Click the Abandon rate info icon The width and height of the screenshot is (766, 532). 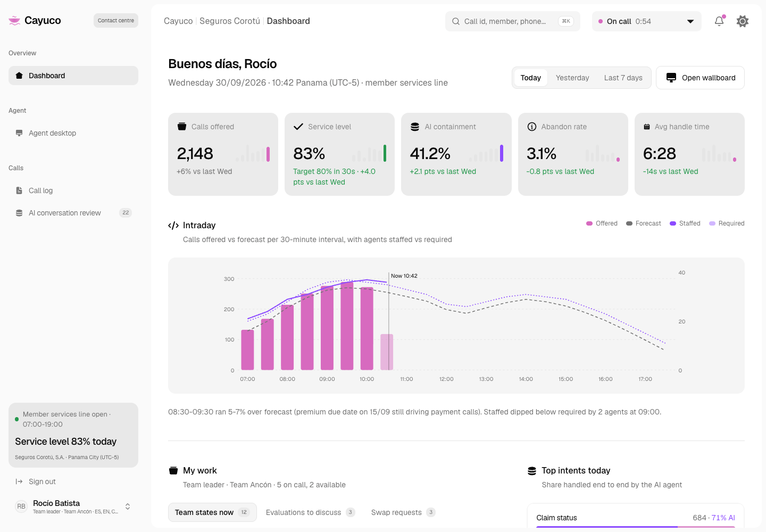tap(532, 127)
